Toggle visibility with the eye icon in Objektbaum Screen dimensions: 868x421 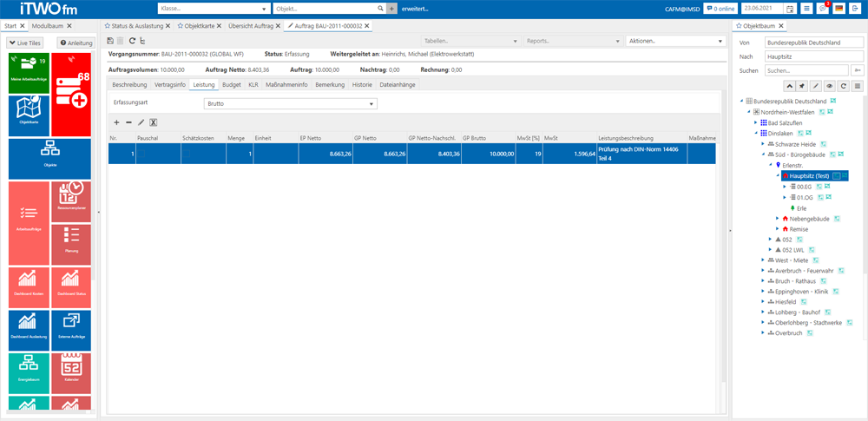click(x=829, y=86)
